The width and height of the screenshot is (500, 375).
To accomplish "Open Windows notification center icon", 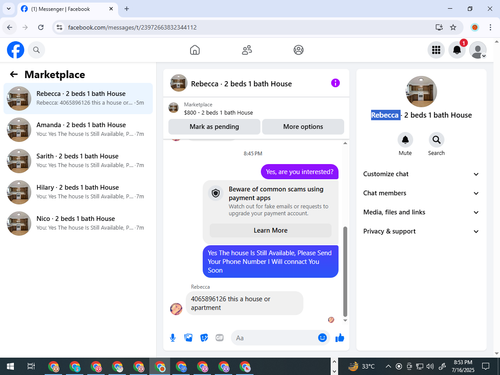I will click(x=486, y=366).
